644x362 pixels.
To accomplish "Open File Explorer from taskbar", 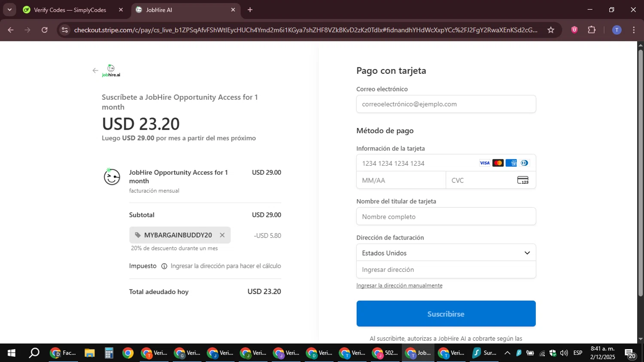I will [89, 353].
